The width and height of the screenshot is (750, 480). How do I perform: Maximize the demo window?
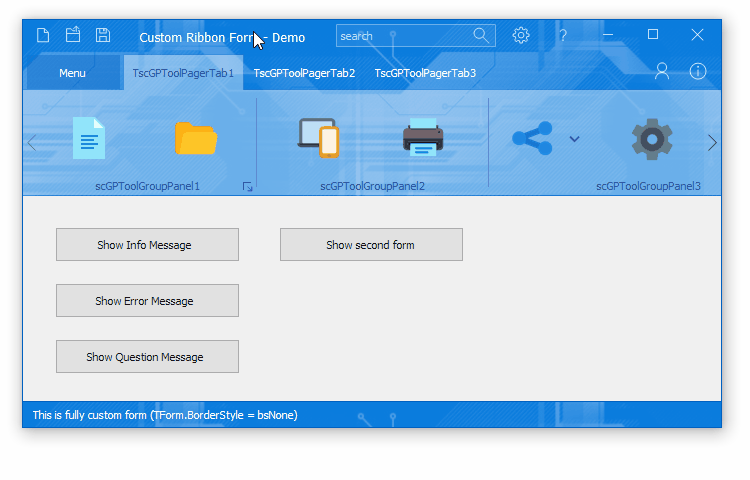(x=653, y=34)
